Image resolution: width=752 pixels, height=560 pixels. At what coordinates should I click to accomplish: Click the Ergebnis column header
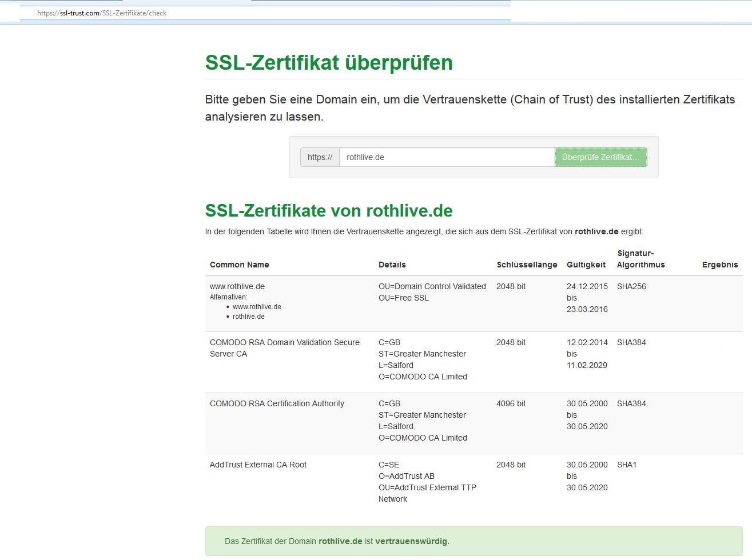click(x=720, y=265)
